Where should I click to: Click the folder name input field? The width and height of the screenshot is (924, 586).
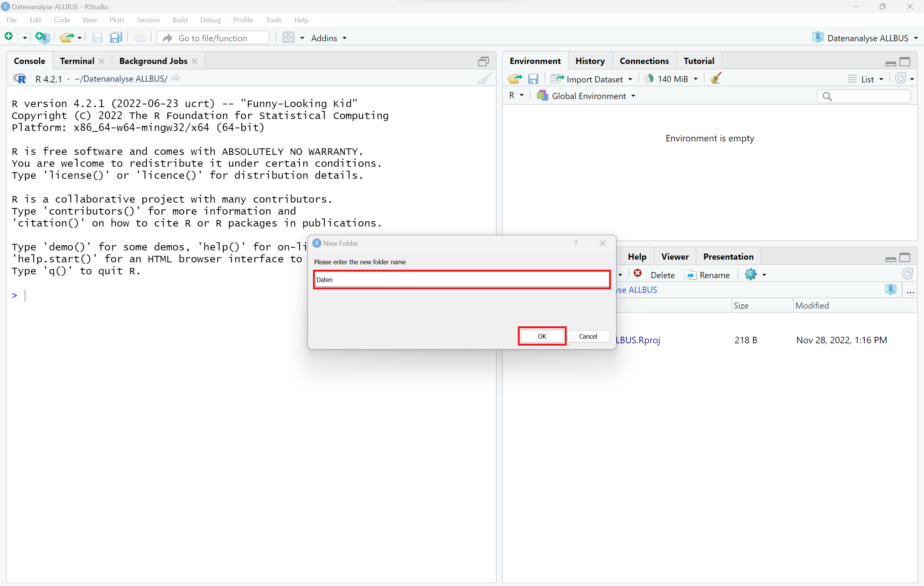tap(461, 280)
